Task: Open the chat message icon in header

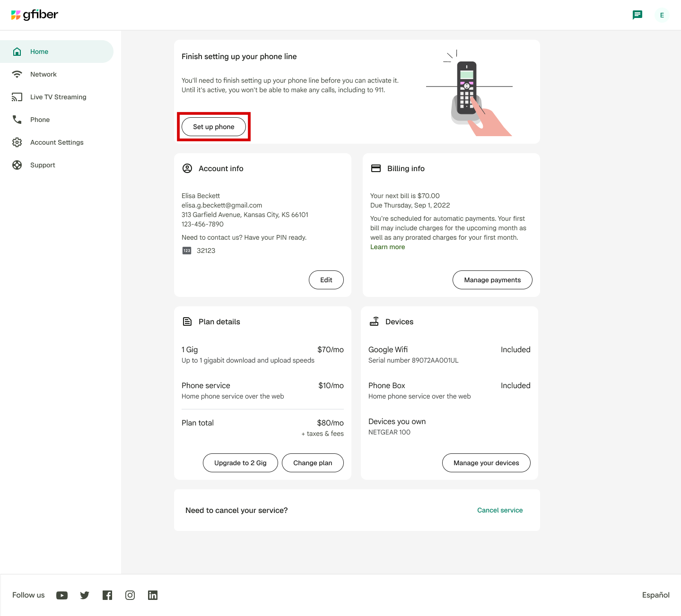Action: (637, 15)
